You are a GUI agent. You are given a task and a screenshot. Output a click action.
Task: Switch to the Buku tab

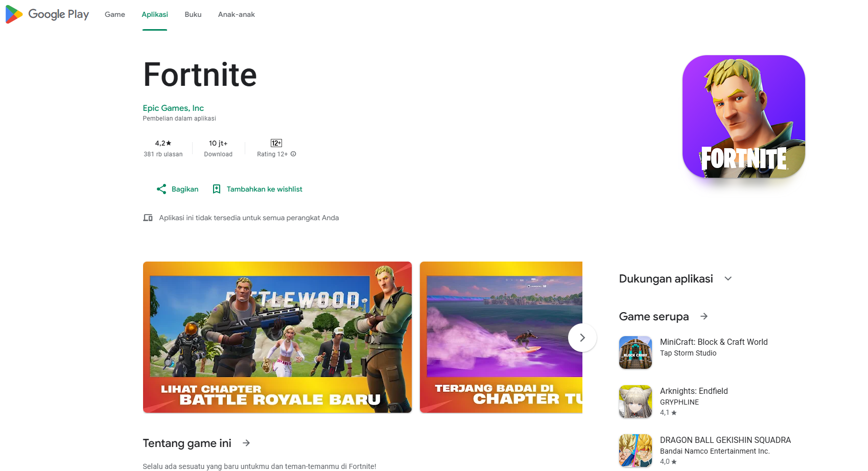(x=193, y=14)
